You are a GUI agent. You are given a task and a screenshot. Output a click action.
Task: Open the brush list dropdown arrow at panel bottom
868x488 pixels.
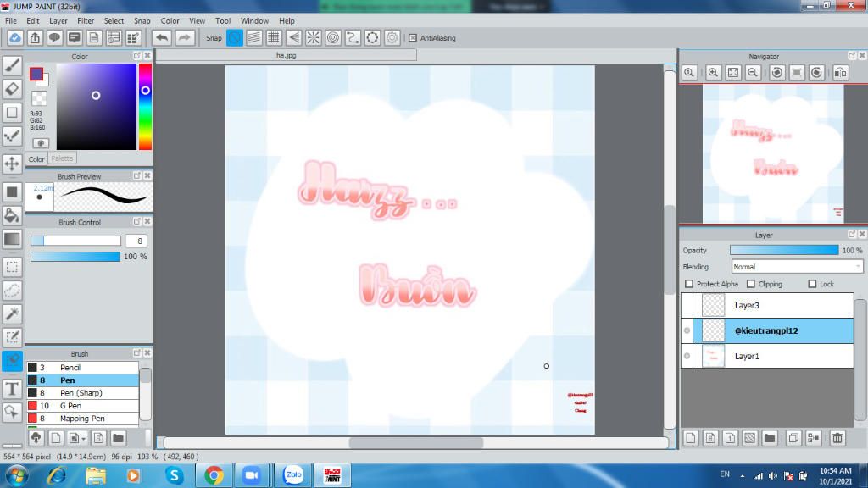tap(83, 439)
